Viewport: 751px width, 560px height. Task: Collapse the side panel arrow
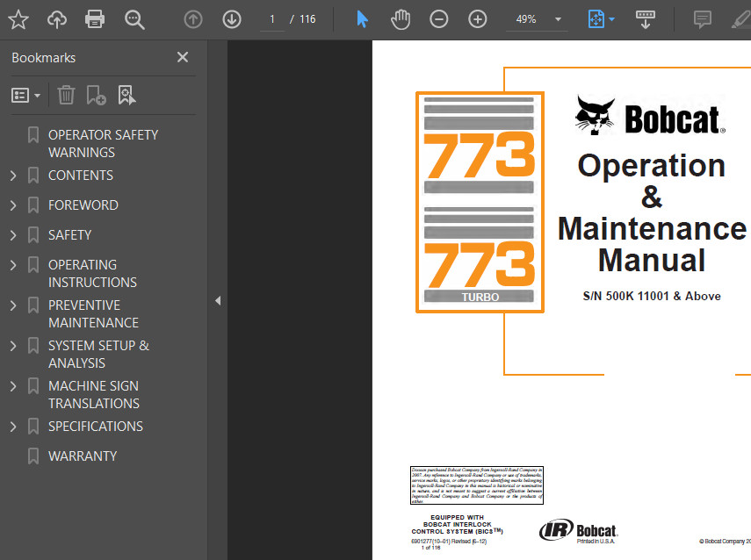pyautogui.click(x=218, y=300)
